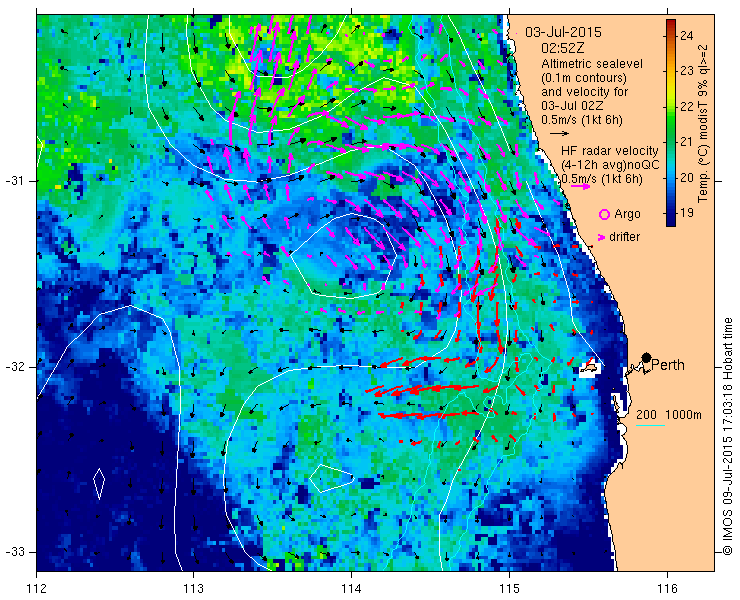Image resolution: width=740 pixels, height=600 pixels.
Task: Click the longitude axis label 113
Action: [193, 589]
